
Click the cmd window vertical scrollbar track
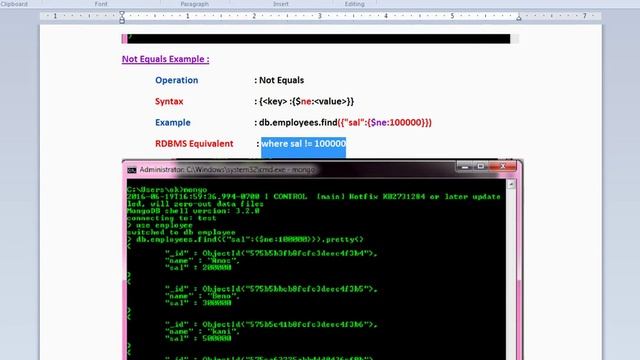coord(511,274)
